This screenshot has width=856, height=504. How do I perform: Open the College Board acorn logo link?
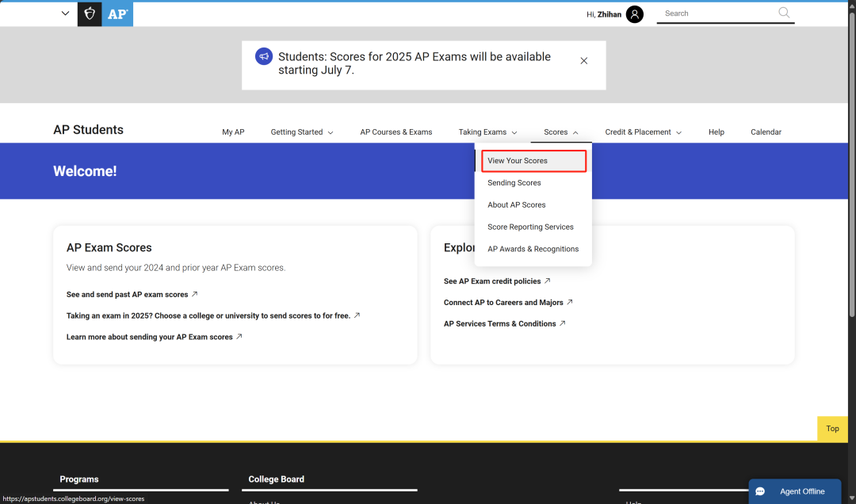pyautogui.click(x=90, y=14)
